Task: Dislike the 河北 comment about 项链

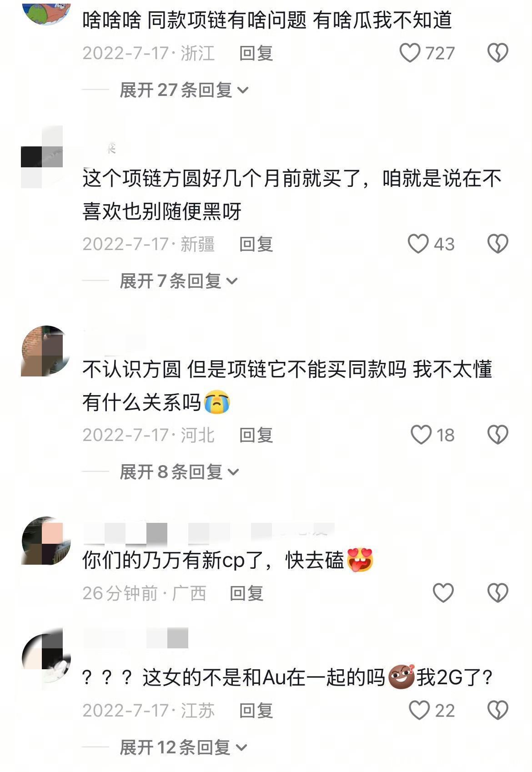Action: 497,435
